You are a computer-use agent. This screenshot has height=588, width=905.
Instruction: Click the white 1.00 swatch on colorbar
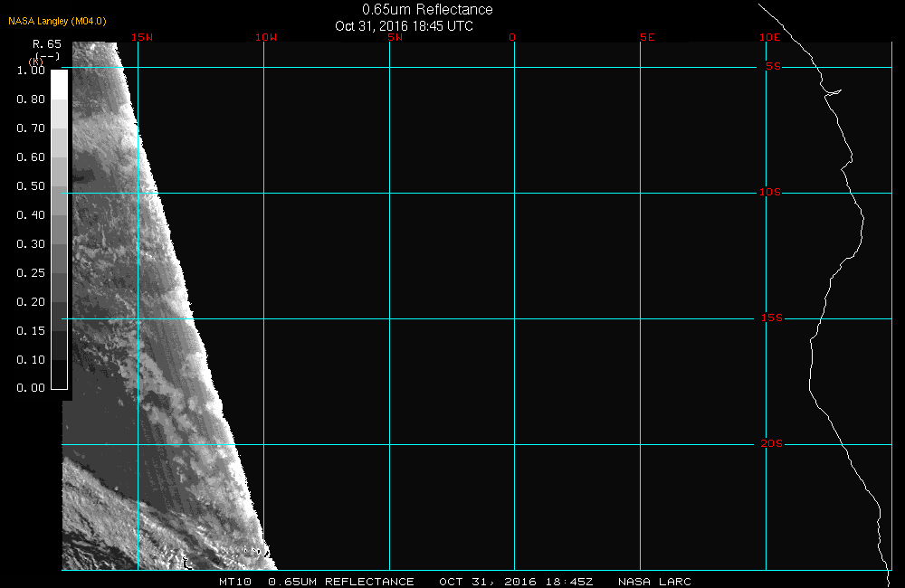click(58, 83)
